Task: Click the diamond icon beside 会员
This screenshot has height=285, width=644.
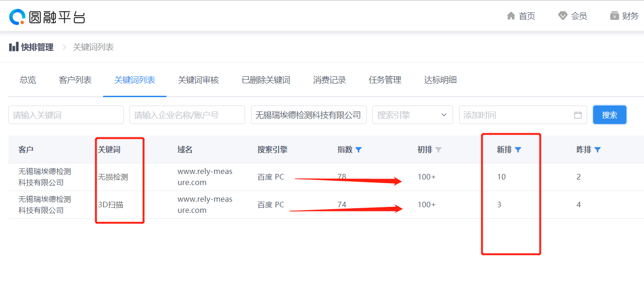Action: coord(563,15)
